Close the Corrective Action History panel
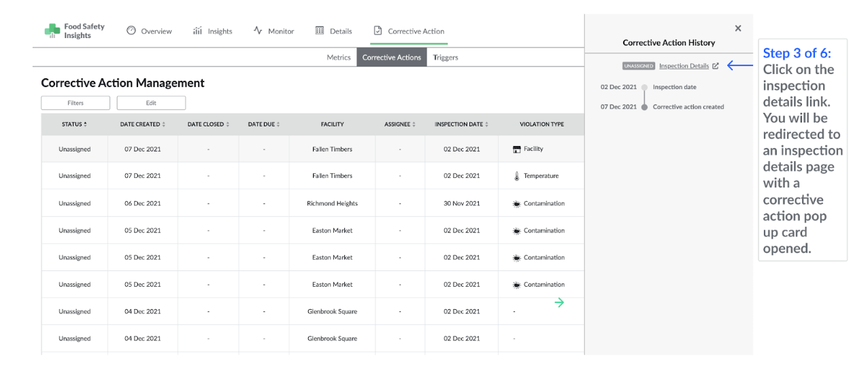 738,29
